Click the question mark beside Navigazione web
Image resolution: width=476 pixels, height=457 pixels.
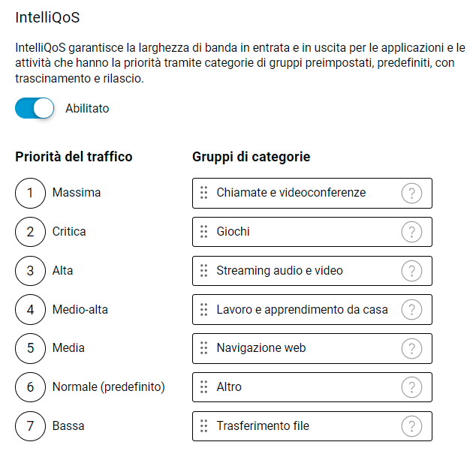[411, 348]
